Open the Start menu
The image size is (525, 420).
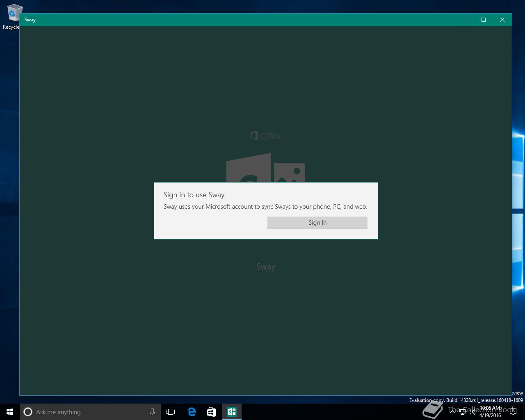click(10, 412)
